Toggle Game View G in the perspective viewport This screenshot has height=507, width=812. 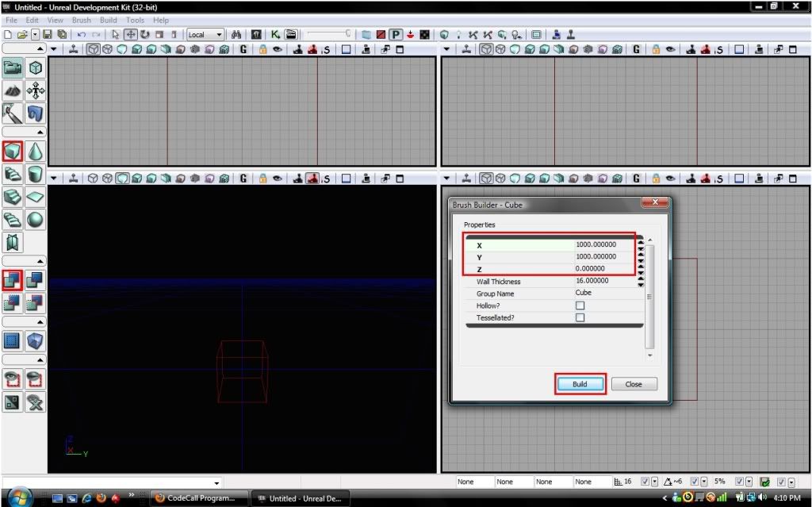tap(243, 179)
